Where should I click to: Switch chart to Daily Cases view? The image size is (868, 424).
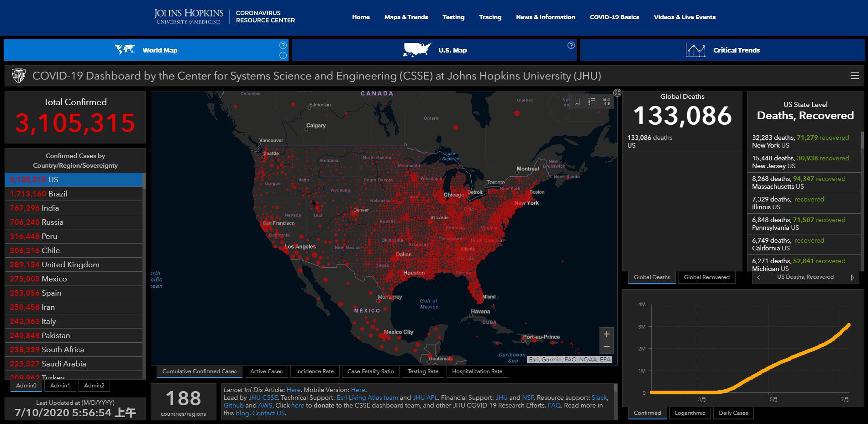coord(733,413)
